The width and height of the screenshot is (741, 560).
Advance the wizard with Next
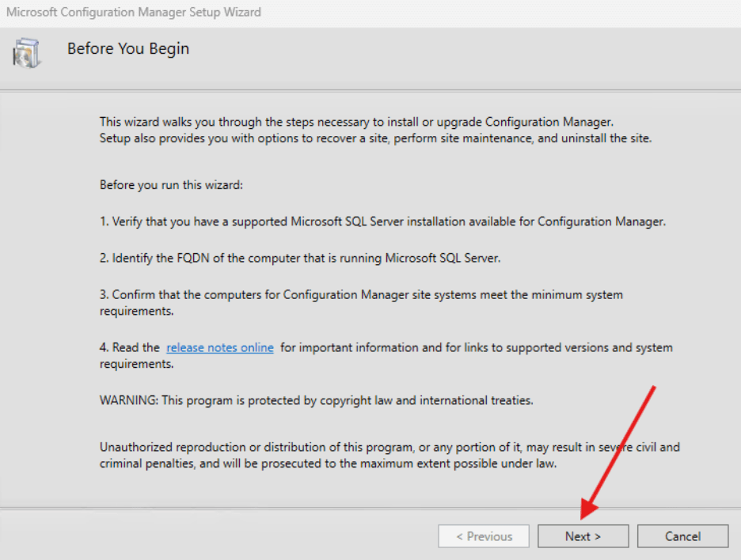pos(583,535)
